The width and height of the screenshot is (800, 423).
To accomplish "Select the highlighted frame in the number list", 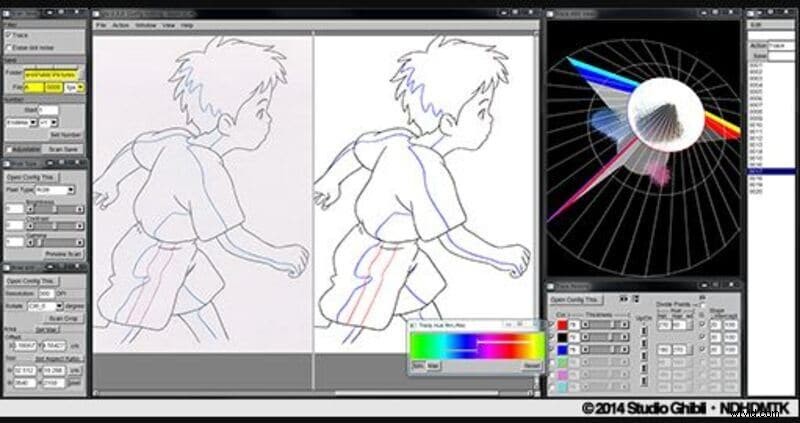I will tap(770, 172).
